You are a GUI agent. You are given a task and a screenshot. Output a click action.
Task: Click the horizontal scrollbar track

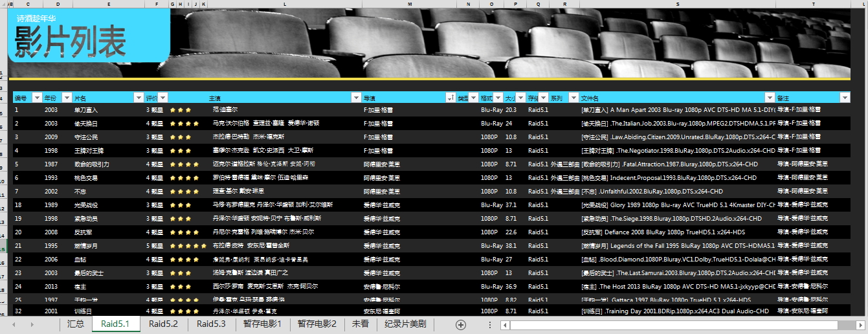coord(680,325)
